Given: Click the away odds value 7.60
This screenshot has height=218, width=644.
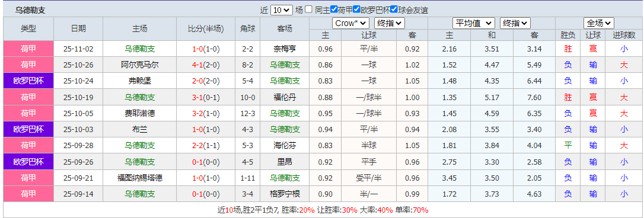Looking at the screenshot, I should pos(534,97).
